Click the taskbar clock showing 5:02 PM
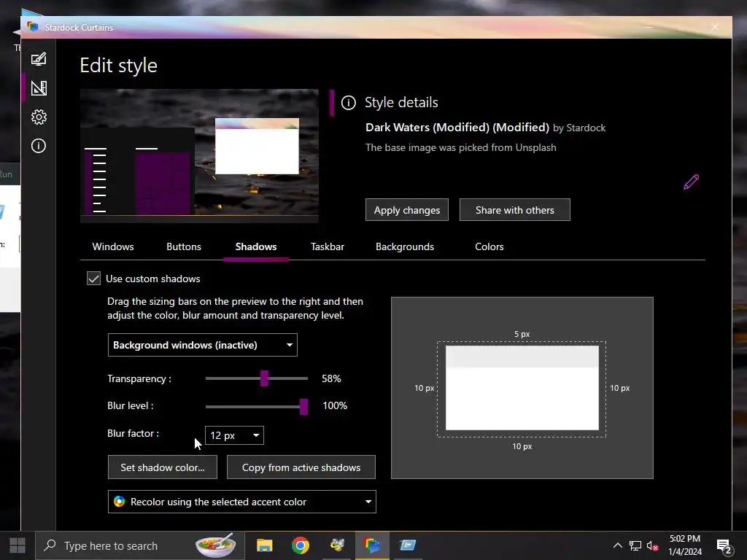The image size is (747, 560). pos(684,545)
